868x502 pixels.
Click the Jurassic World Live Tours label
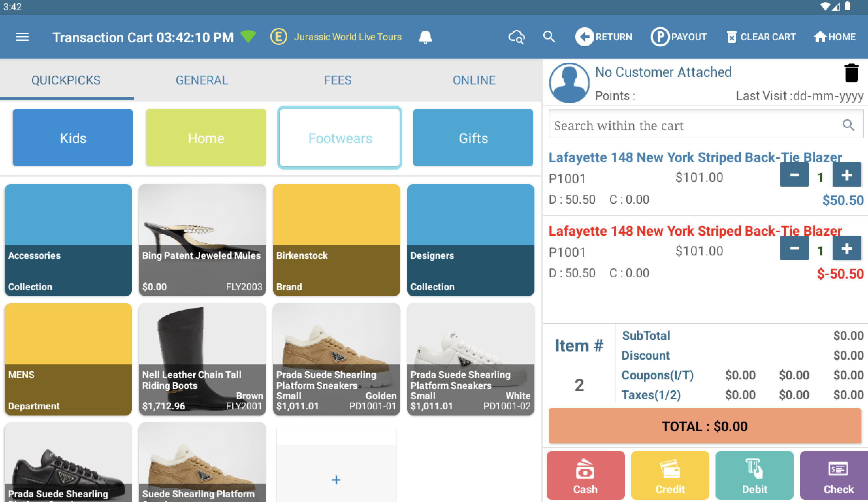[348, 37]
